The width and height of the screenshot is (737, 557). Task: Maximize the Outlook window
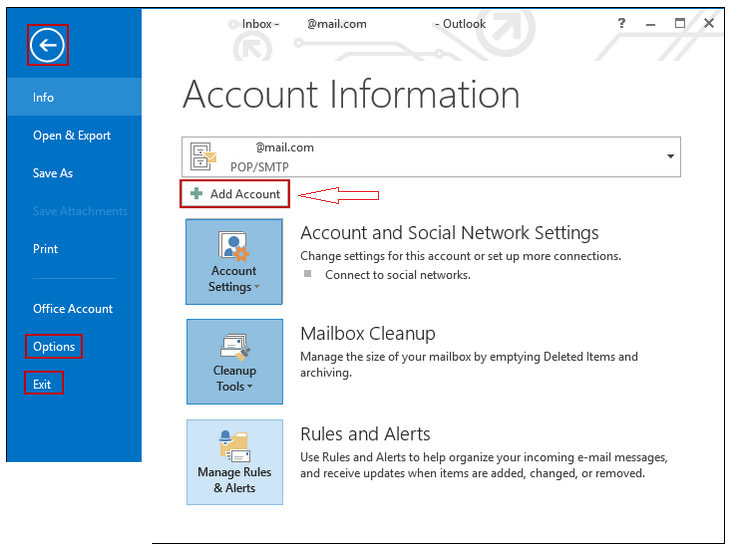[x=680, y=23]
